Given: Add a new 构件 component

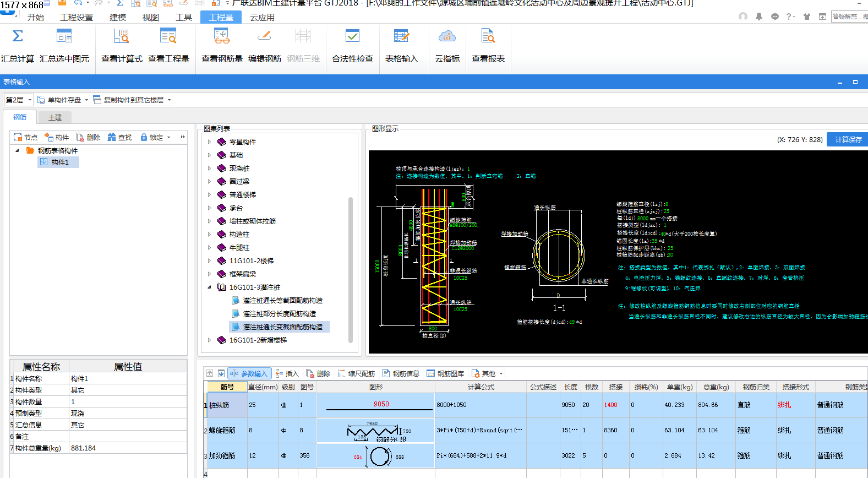Looking at the screenshot, I should (x=57, y=137).
